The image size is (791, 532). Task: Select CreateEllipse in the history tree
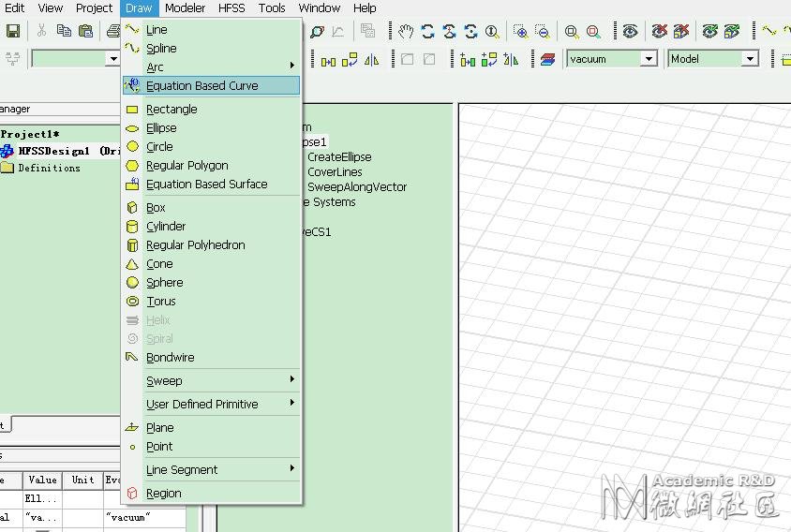(x=339, y=156)
